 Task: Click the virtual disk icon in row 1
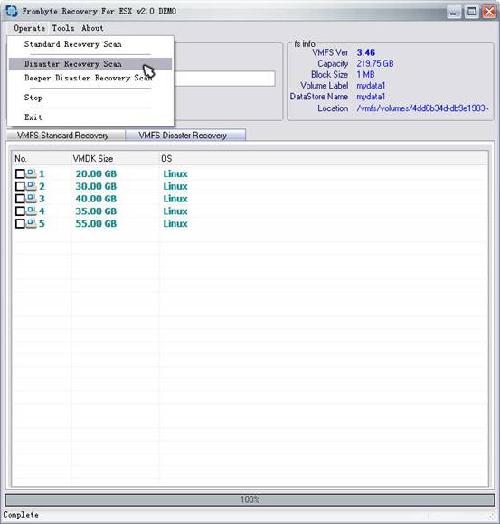(x=31, y=174)
